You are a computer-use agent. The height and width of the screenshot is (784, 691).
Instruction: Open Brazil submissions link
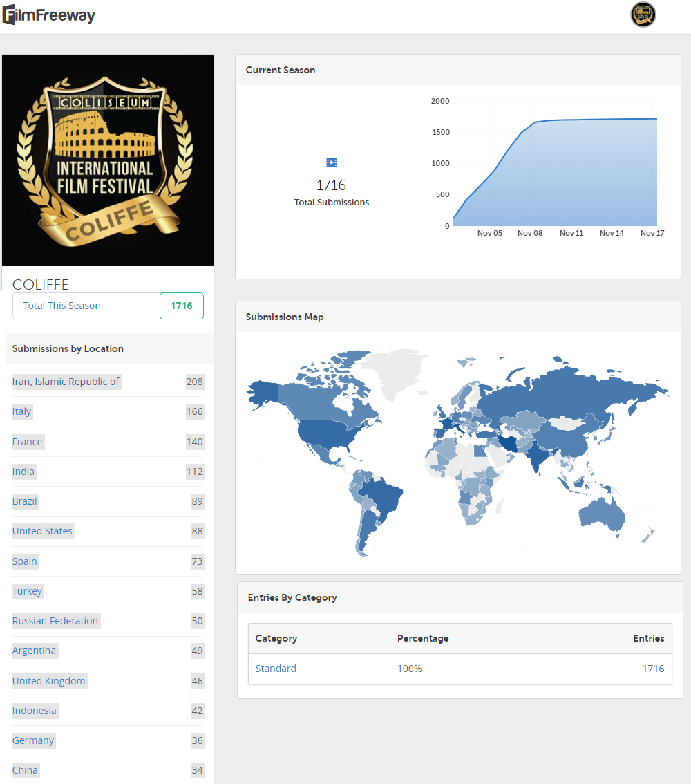24,501
